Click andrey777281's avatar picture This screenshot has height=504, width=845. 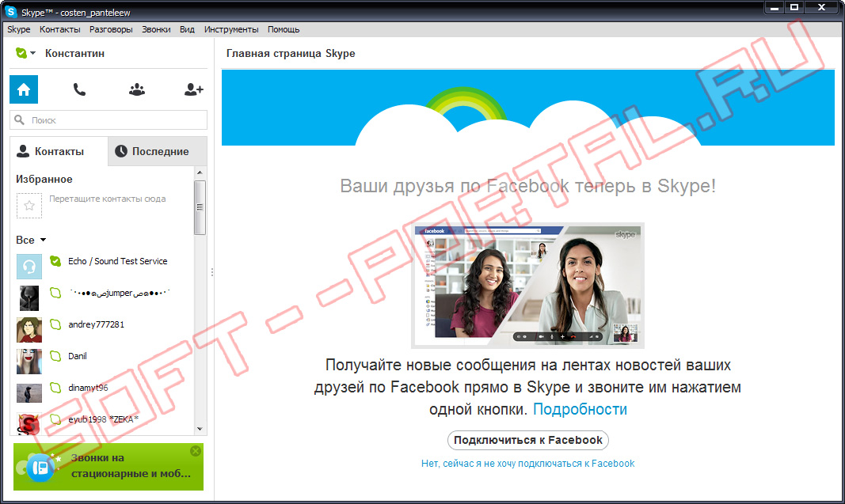click(x=29, y=330)
